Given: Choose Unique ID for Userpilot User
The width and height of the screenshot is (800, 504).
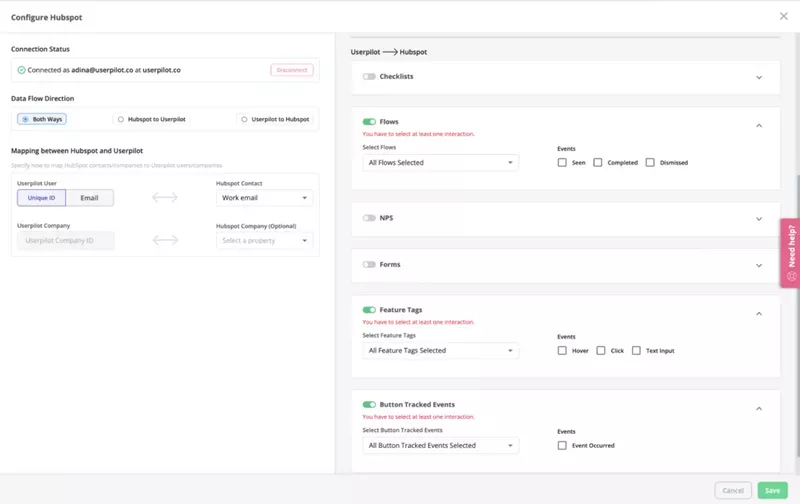Looking at the screenshot, I should [x=41, y=197].
